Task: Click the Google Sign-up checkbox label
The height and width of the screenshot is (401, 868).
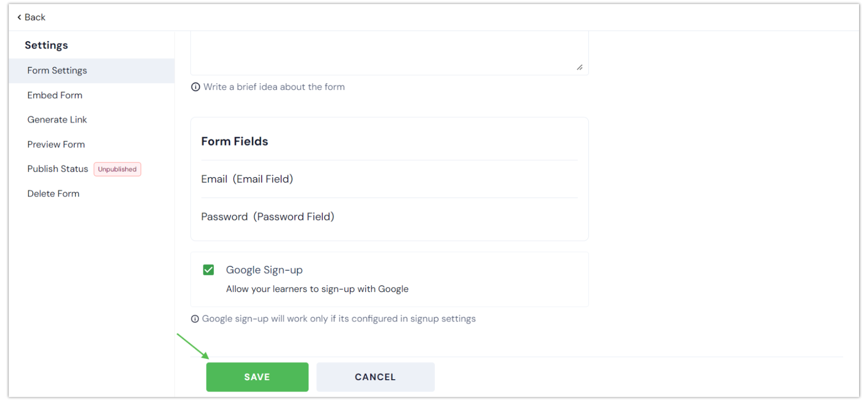Action: click(x=264, y=269)
